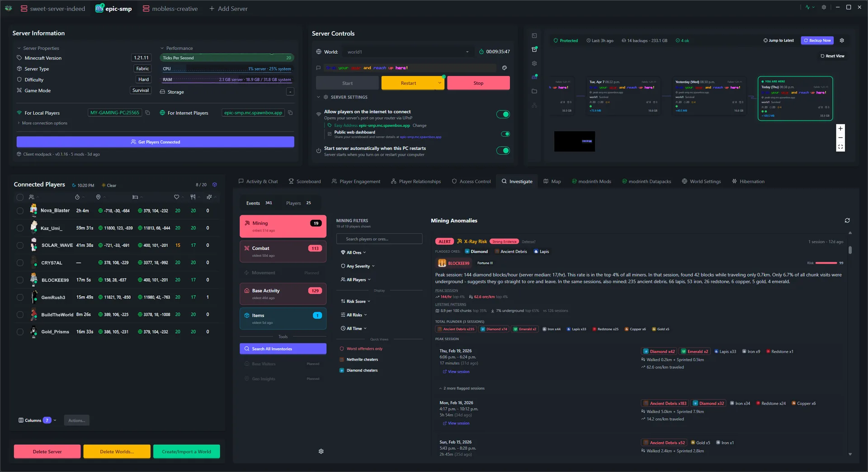The height and width of the screenshot is (472, 868).
Task: Switch to the Scoreboard tab
Action: coord(305,181)
